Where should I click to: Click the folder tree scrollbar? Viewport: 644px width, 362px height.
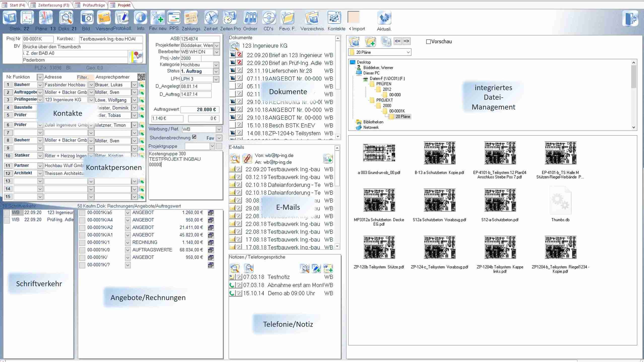(x=634, y=95)
